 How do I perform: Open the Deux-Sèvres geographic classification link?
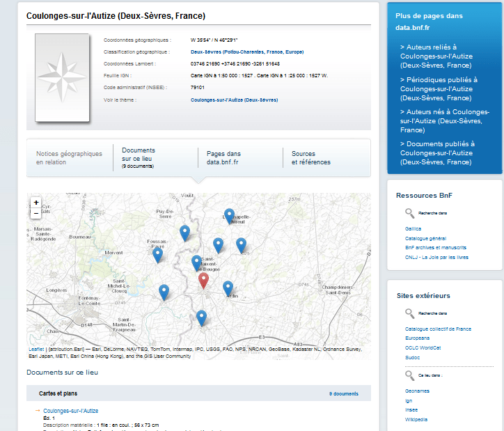click(246, 52)
